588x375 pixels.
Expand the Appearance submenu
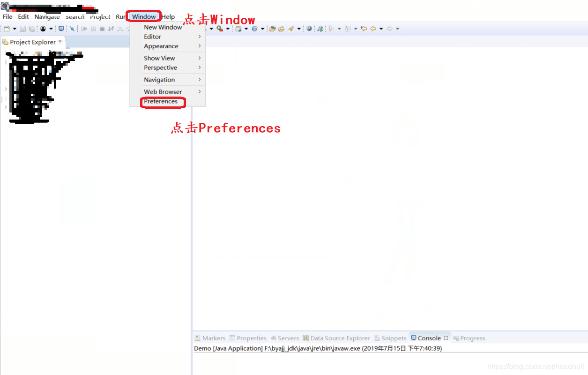pyautogui.click(x=168, y=46)
